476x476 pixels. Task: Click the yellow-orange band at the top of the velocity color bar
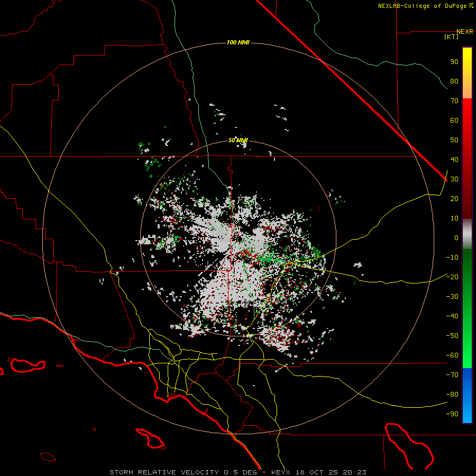click(x=467, y=73)
